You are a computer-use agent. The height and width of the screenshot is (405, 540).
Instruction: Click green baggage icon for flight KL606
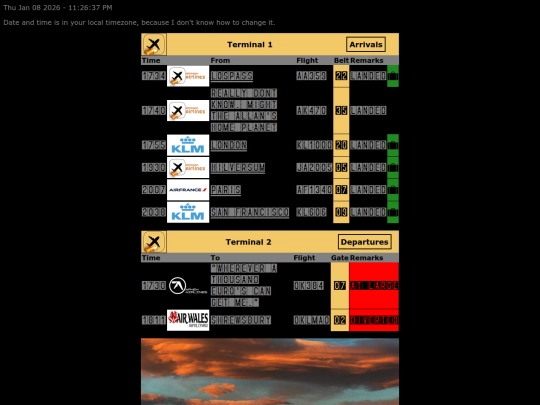393,212
